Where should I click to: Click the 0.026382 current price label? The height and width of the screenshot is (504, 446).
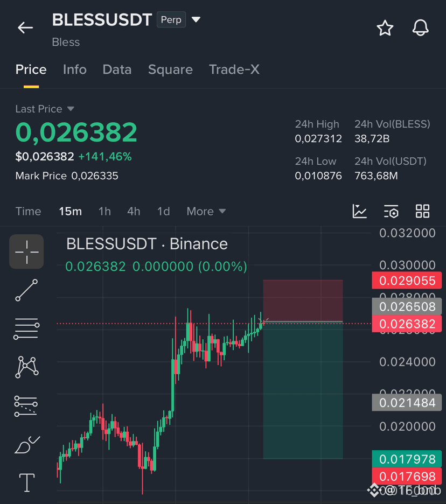(x=407, y=324)
